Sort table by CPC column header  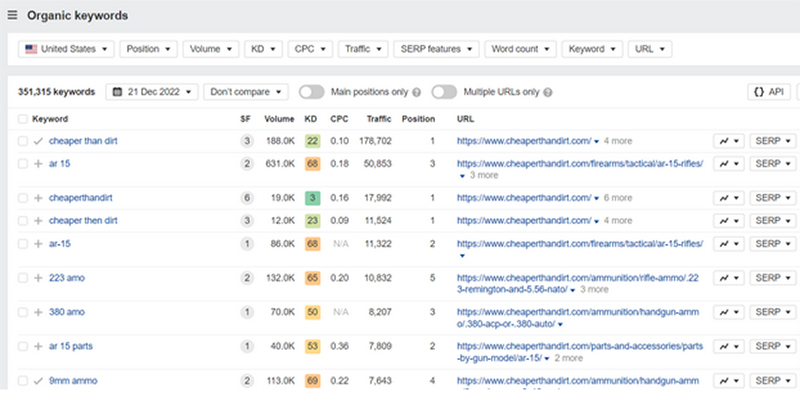click(x=339, y=119)
